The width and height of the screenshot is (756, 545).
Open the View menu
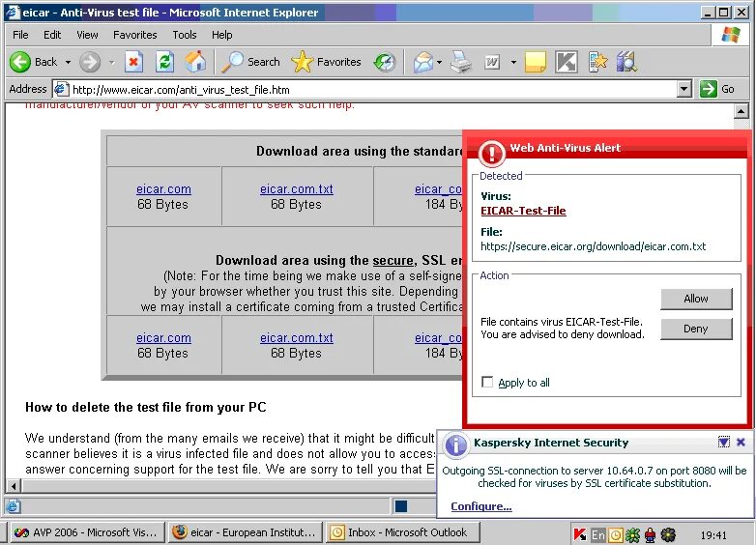point(87,35)
